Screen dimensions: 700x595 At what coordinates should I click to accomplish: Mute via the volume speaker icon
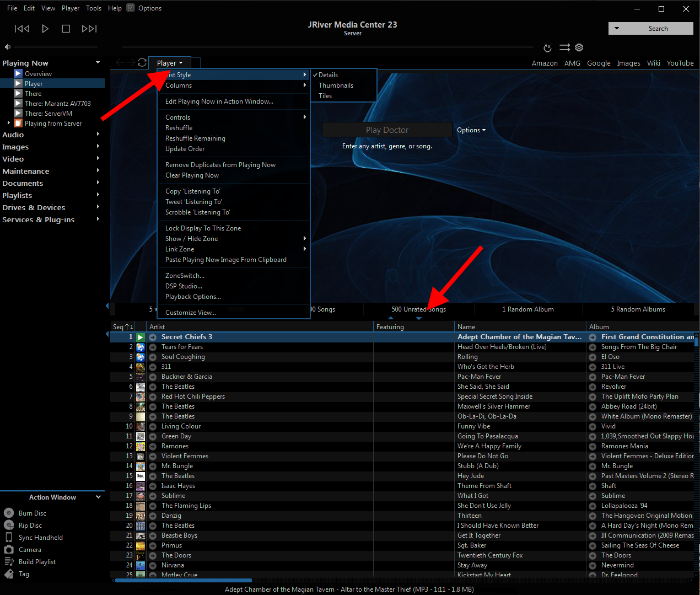[8, 47]
